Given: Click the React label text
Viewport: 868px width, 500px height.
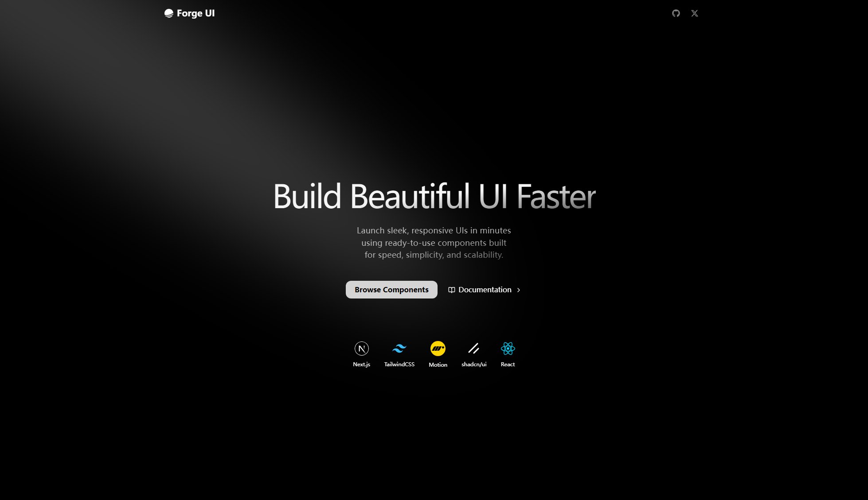Looking at the screenshot, I should pyautogui.click(x=508, y=364).
